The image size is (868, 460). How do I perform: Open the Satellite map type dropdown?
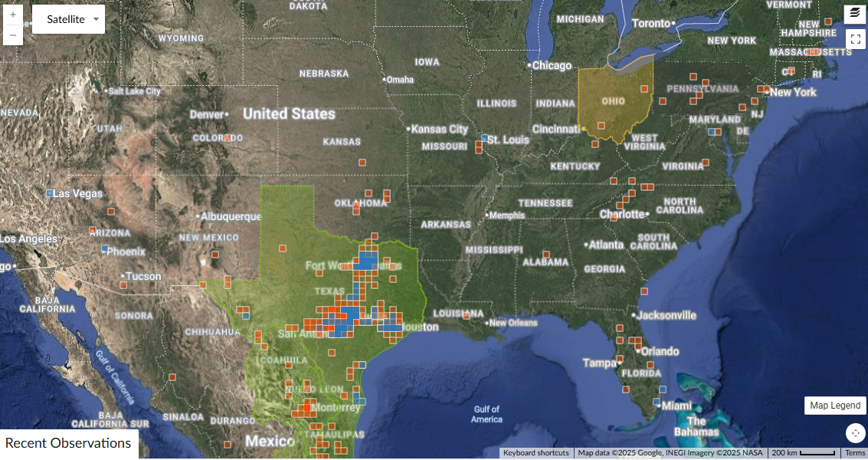click(x=67, y=19)
